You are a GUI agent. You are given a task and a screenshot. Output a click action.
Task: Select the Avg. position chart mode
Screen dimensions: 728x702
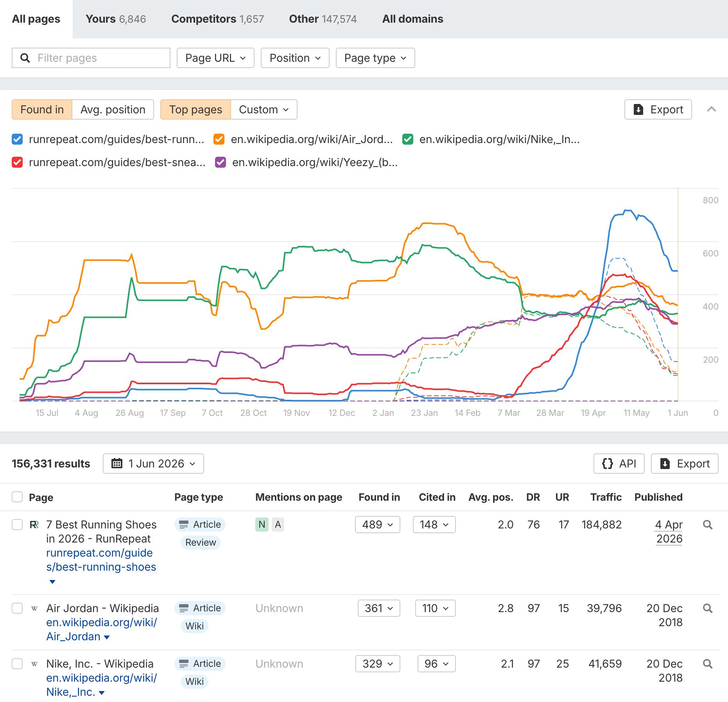coord(113,109)
